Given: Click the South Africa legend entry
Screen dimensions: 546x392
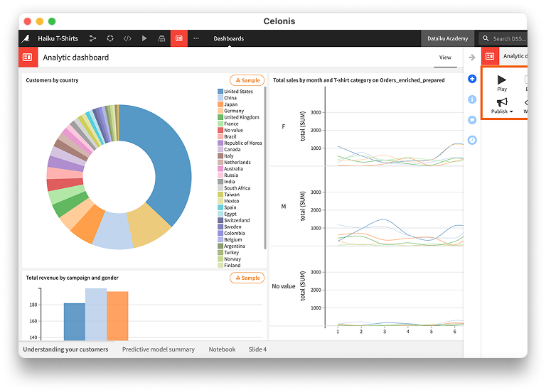Looking at the screenshot, I should point(234,188).
